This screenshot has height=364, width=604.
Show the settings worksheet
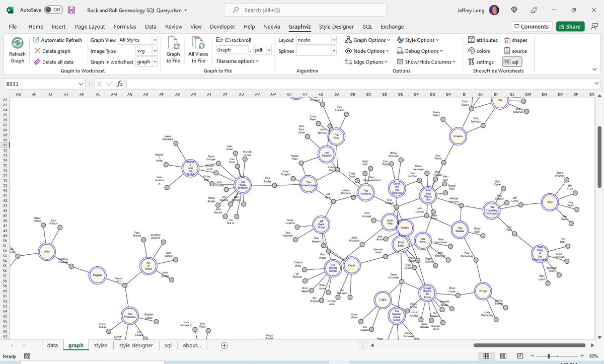(x=481, y=62)
